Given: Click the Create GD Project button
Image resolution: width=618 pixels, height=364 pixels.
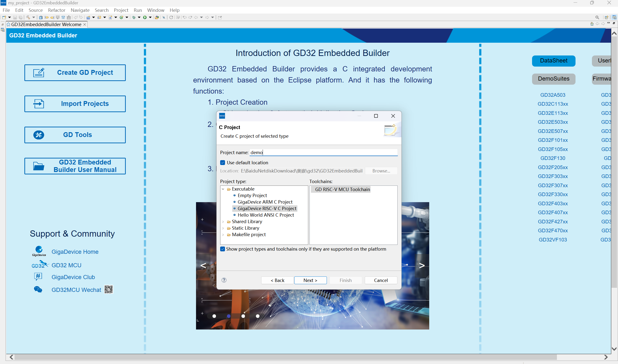Looking at the screenshot, I should (75, 73).
